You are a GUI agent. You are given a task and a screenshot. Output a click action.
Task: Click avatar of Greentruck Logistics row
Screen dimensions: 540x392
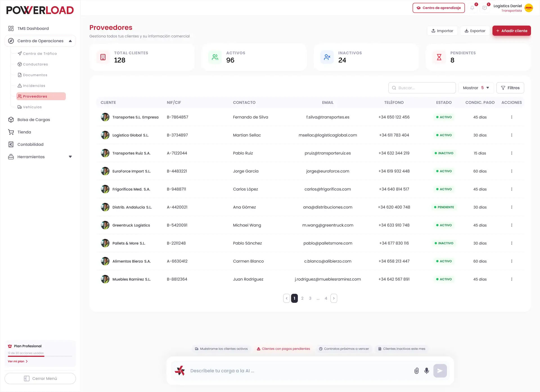(x=105, y=225)
